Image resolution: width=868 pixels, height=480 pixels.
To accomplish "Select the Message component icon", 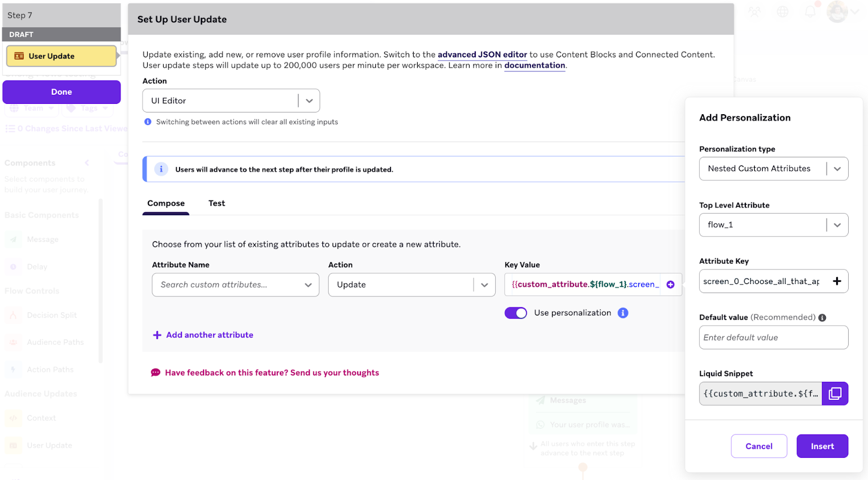I will click(13, 239).
